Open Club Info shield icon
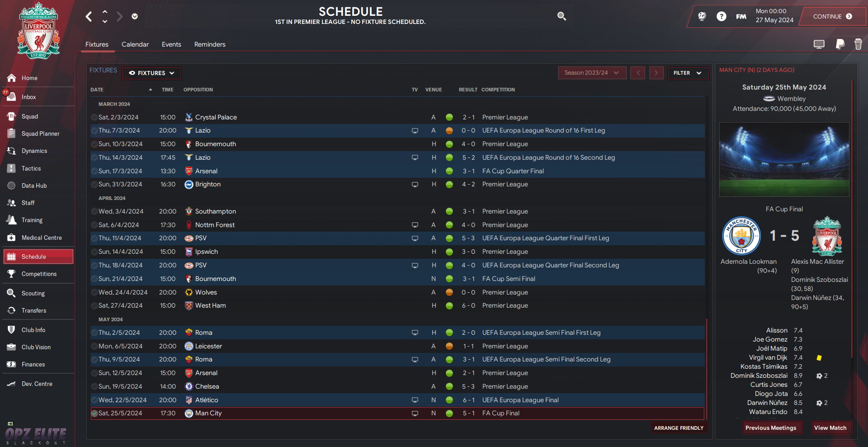868x447 pixels. tap(12, 330)
